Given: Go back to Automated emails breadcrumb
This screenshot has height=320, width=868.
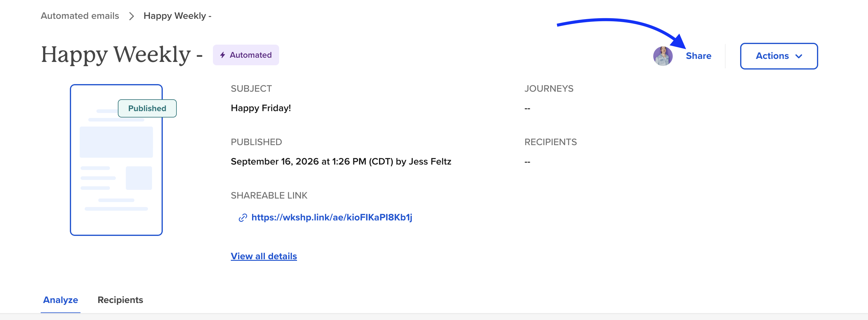Looking at the screenshot, I should (80, 16).
